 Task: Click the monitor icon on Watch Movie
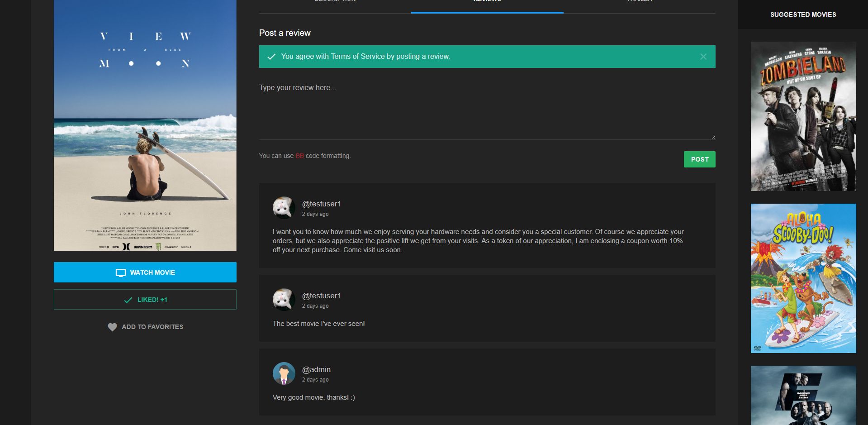[120, 273]
